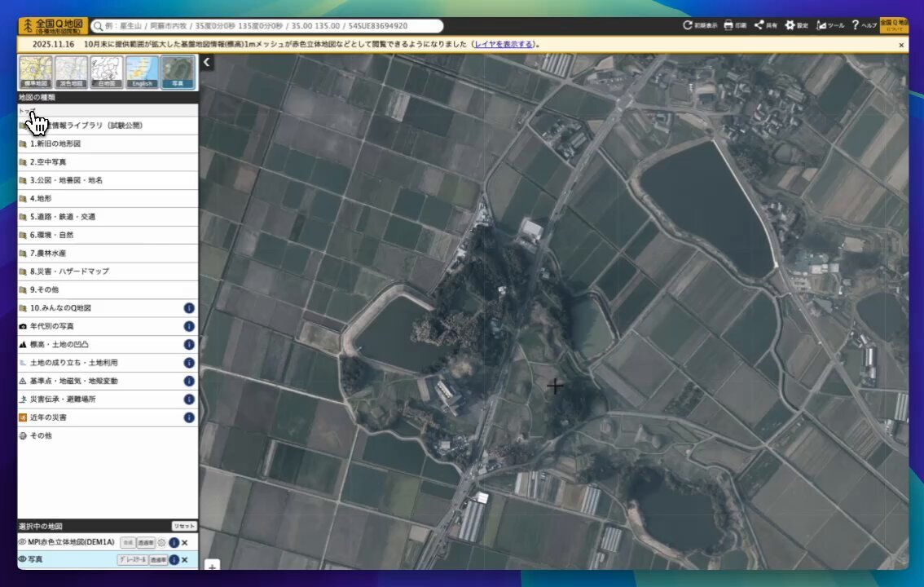Open the 共有 share menu

[x=764, y=25]
